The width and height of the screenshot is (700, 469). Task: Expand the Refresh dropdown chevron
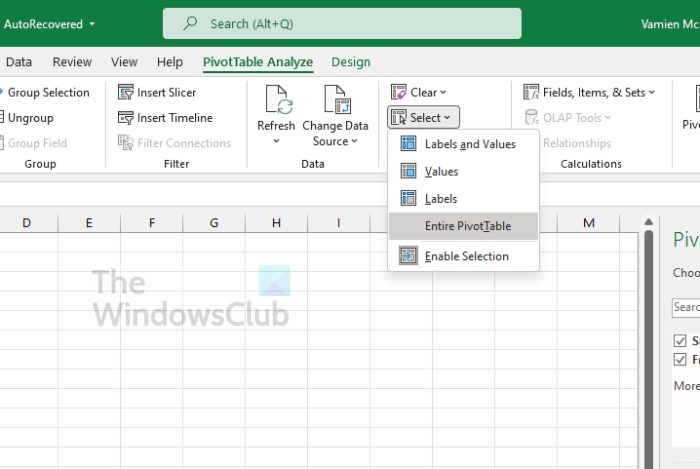276,141
